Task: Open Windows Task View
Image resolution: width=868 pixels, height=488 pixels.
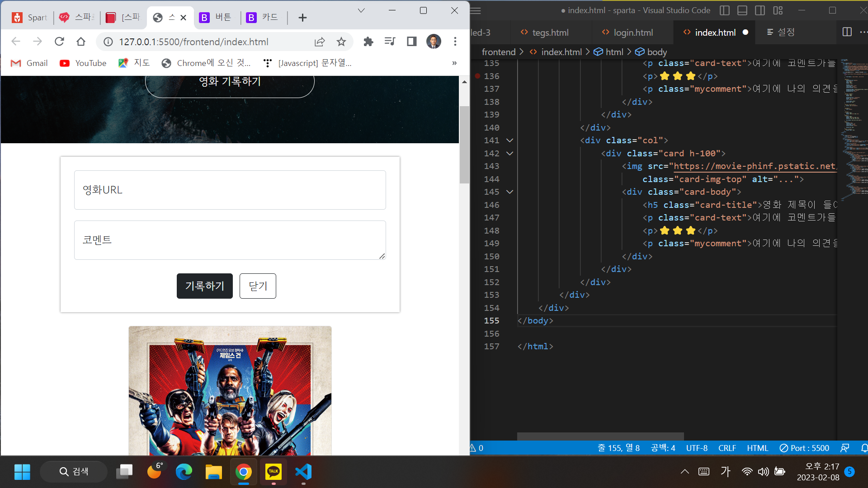Action: (x=124, y=472)
